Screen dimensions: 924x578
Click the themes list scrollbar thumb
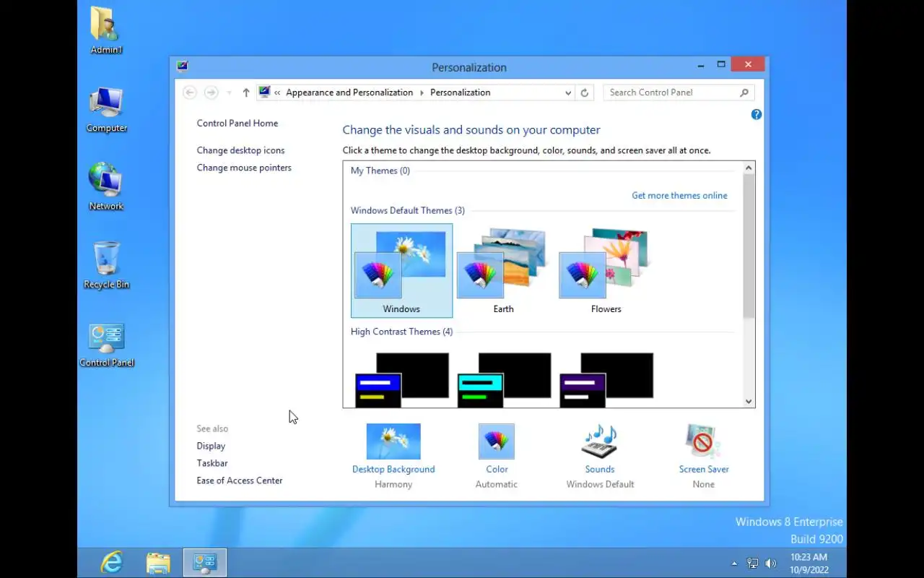tap(749, 246)
